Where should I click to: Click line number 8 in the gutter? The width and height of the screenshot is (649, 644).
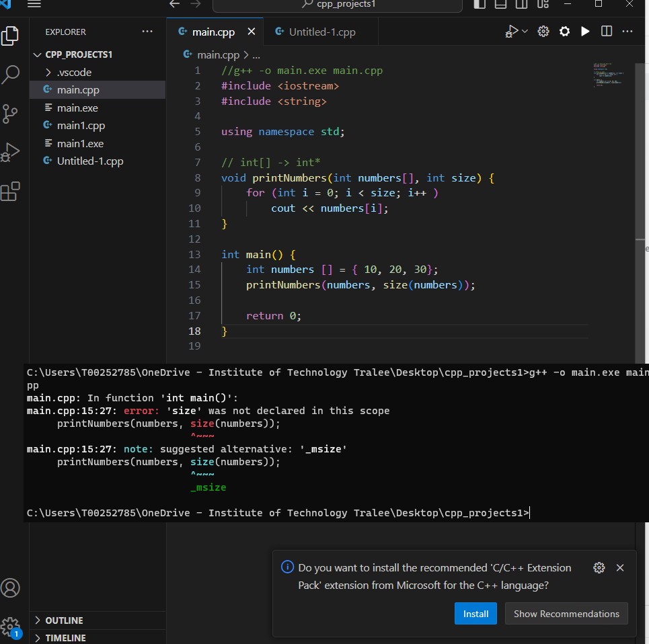coord(198,178)
